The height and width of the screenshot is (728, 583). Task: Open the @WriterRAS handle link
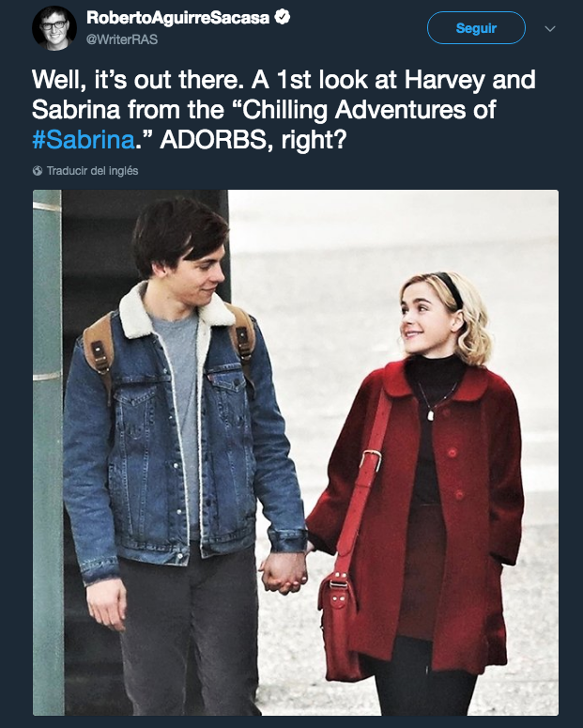point(122,39)
